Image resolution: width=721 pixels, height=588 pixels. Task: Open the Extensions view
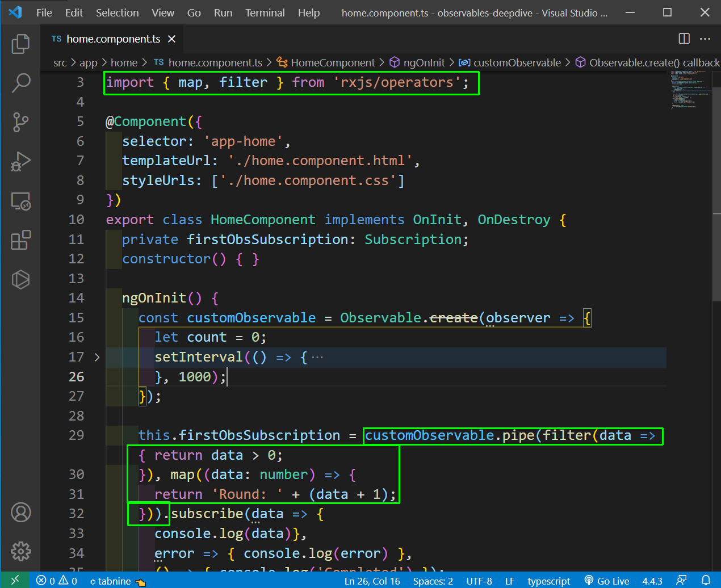click(20, 240)
